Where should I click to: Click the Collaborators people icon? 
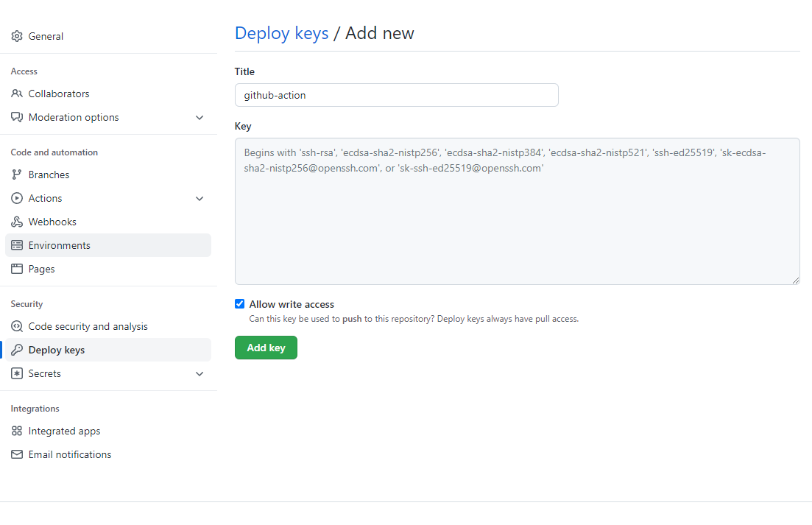tap(17, 94)
